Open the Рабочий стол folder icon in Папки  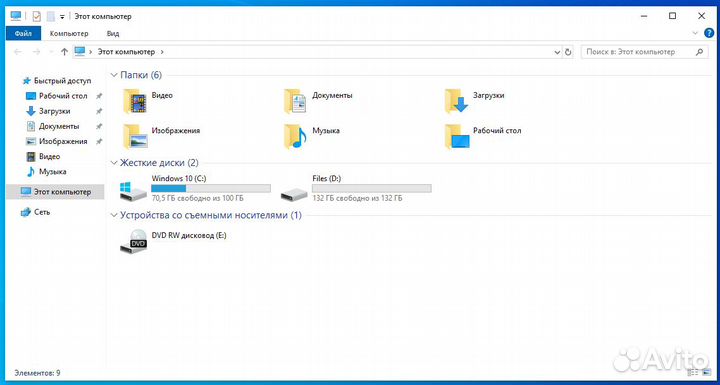[457, 136]
